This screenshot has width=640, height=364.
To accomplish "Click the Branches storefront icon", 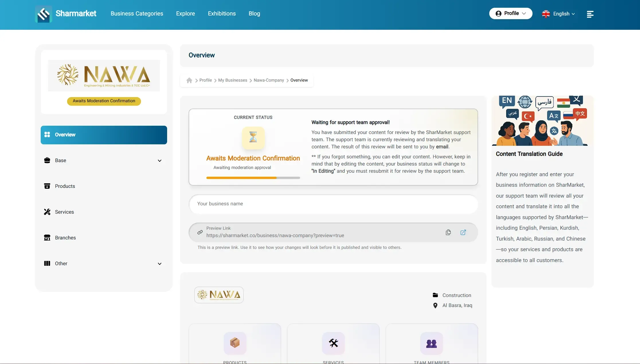I will pos(47,238).
